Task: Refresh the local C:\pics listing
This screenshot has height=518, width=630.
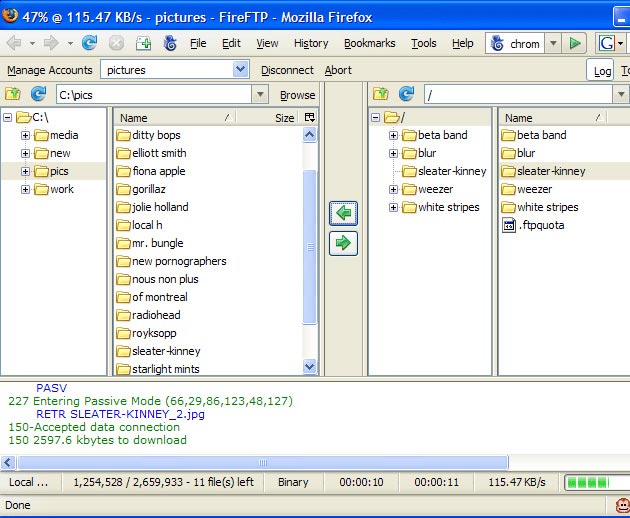Action: tap(38, 94)
